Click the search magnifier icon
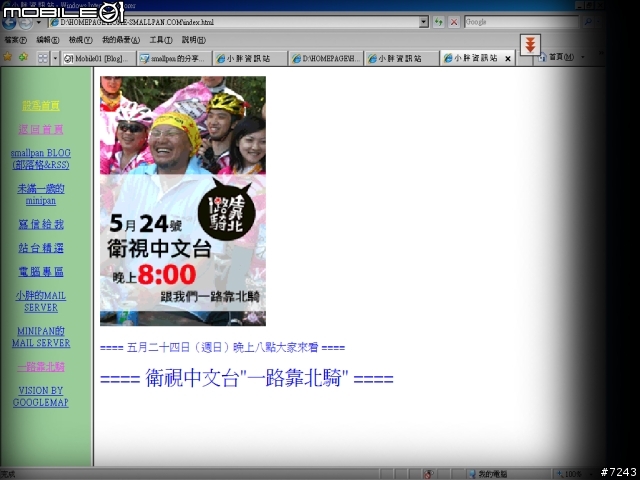 pos(588,22)
